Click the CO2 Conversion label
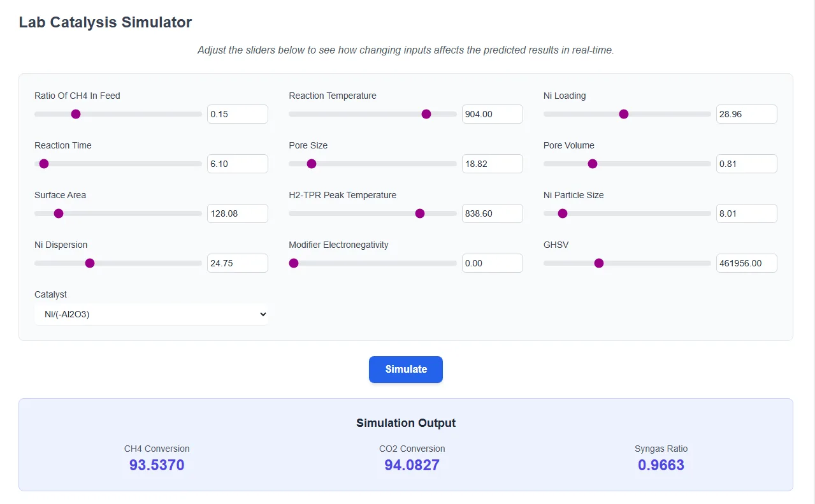Screen dimensions: 815x504 click(412, 449)
